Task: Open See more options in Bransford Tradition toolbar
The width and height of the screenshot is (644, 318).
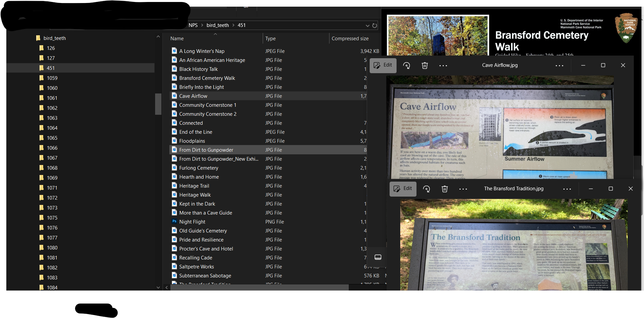Action: pyautogui.click(x=463, y=189)
